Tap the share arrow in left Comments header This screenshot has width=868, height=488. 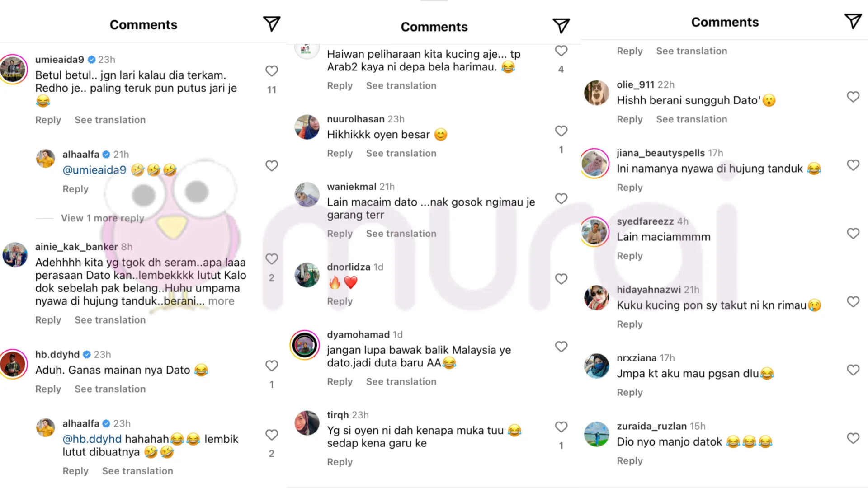tap(272, 23)
